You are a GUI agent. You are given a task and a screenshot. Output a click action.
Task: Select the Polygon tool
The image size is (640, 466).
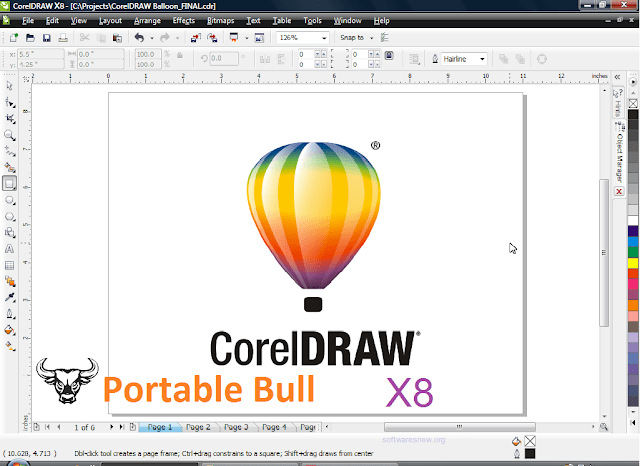(x=9, y=217)
